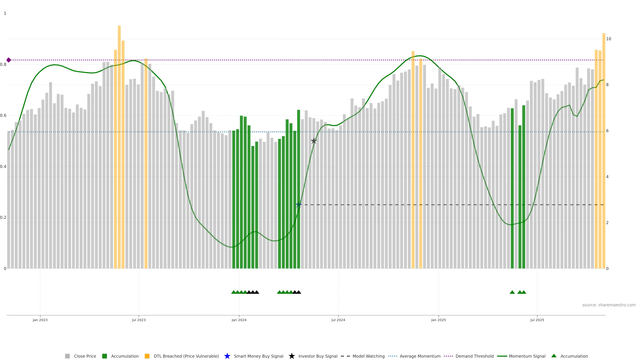Image resolution: width=644 pixels, height=362 pixels.
Task: Click Smart Money Buy Signal legend star
Action: click(227, 356)
